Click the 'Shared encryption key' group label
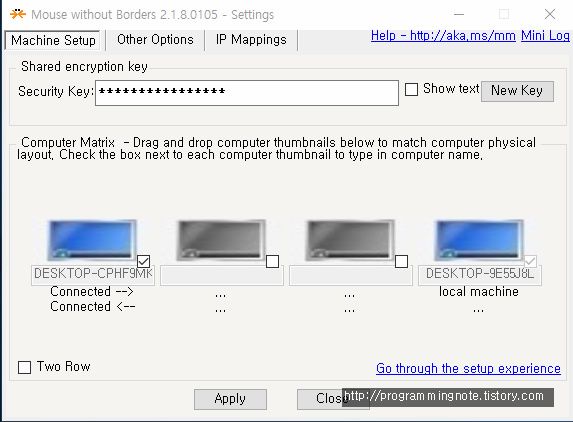The height and width of the screenshot is (422, 573). point(84,67)
